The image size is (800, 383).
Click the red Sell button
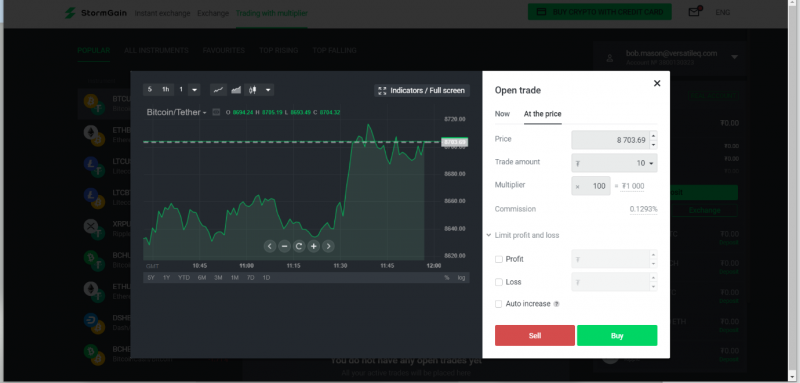click(x=535, y=336)
